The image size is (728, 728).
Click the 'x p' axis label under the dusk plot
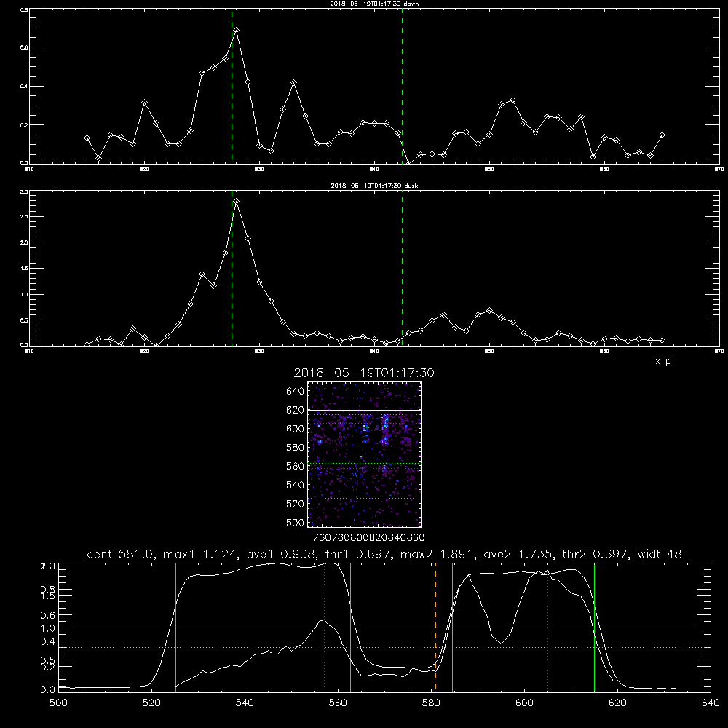coord(663,361)
